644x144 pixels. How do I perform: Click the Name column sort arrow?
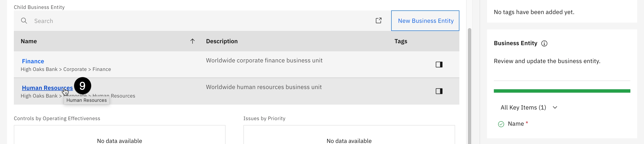[x=192, y=41]
